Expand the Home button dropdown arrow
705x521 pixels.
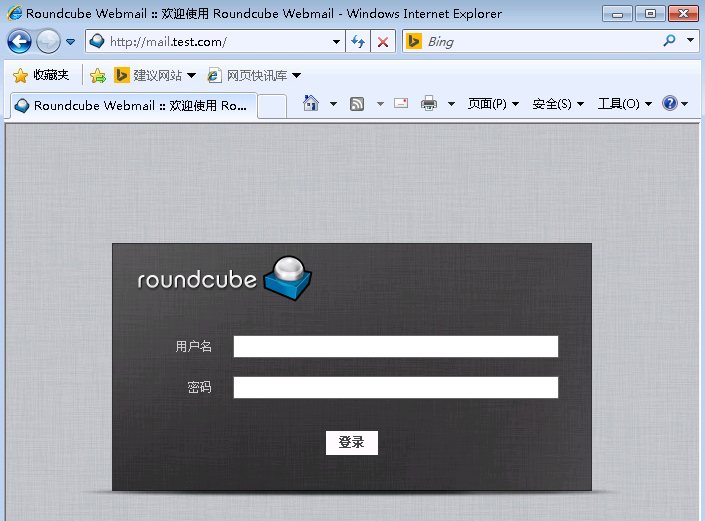pos(333,104)
